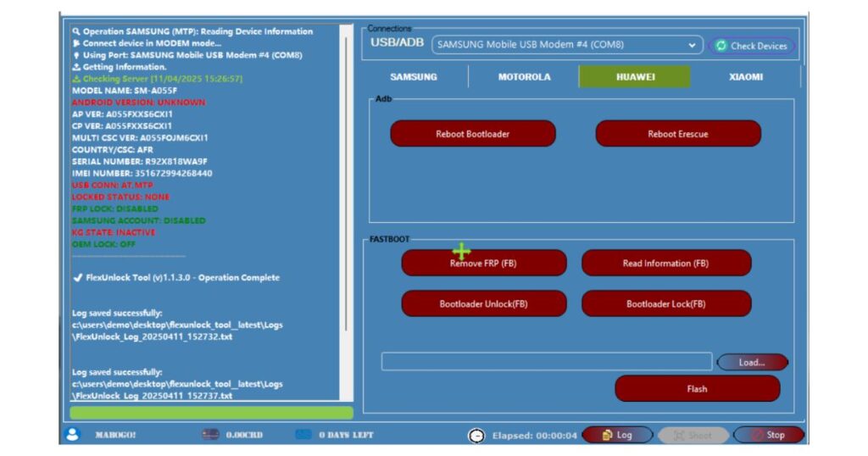Click MODEL NAME: SM-A055F line

[125, 90]
